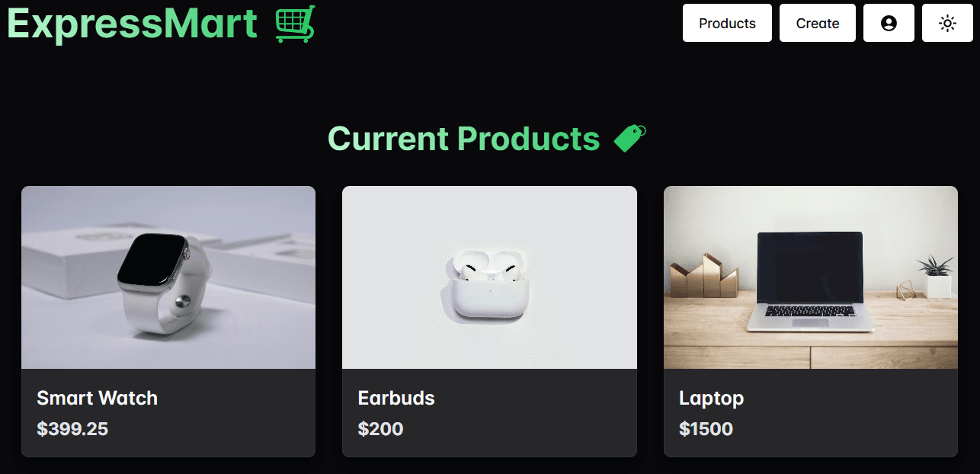
Task: Click the Laptop product title
Action: click(x=711, y=399)
